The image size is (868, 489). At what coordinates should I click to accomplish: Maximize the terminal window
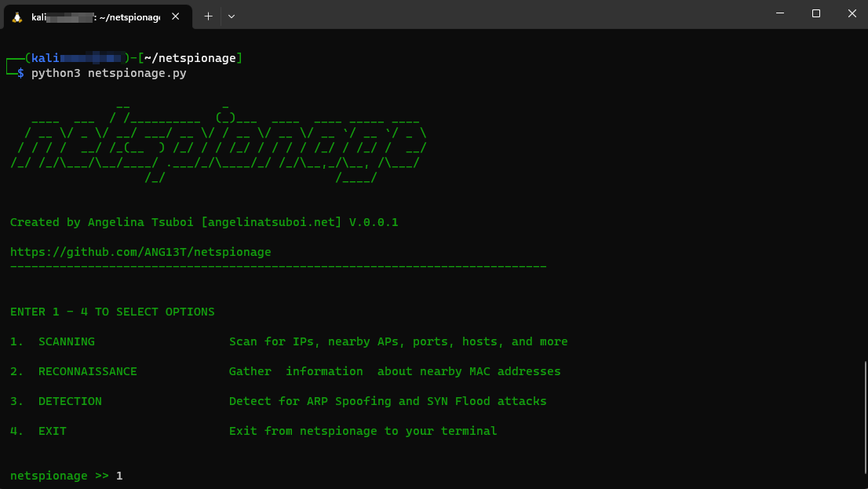pyautogui.click(x=816, y=13)
